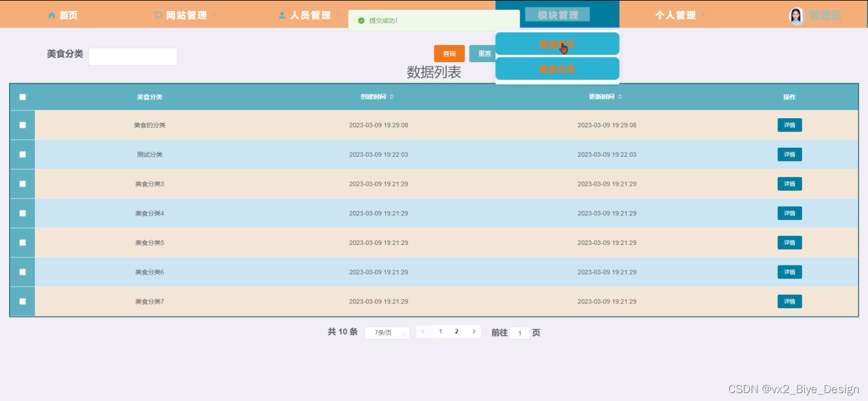Focus the 美食分类 search input field
The height and width of the screenshot is (401, 868).
[x=133, y=57]
